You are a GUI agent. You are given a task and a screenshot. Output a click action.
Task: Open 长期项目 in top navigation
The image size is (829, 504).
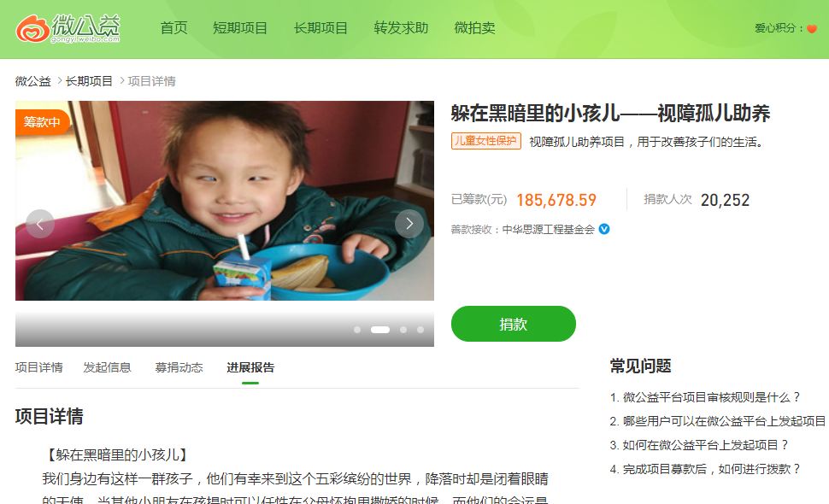(320, 28)
